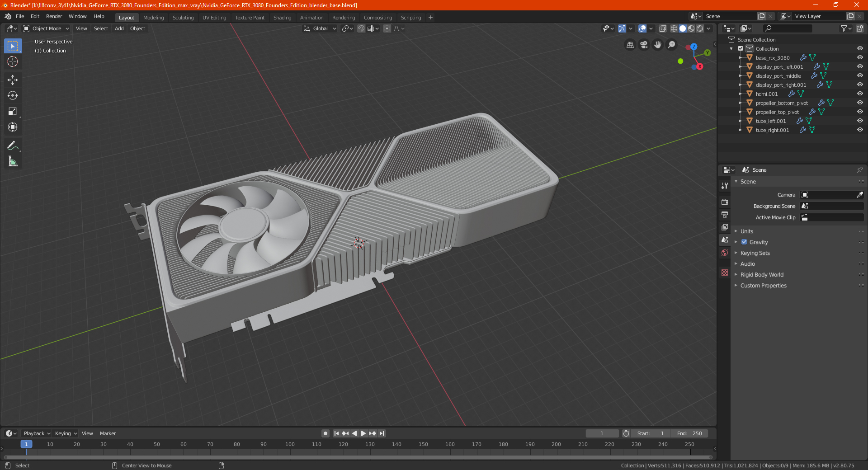Screen dimensions: 868x470
Task: Switch to the Scripting workspace tab
Action: pyautogui.click(x=410, y=18)
